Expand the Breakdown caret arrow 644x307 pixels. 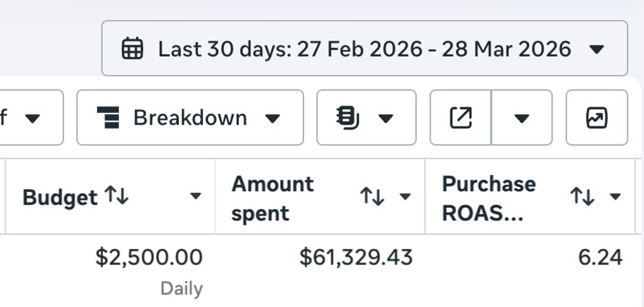tap(273, 118)
